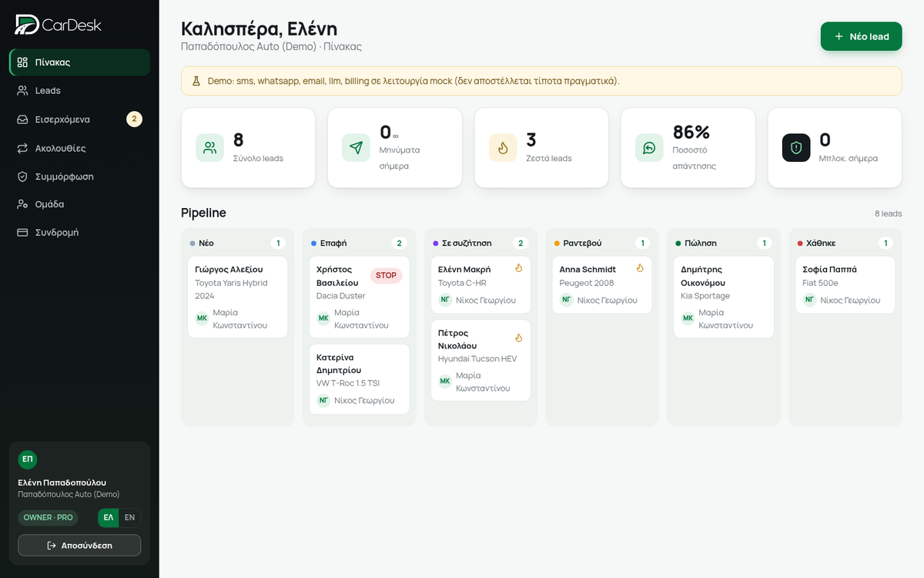
Task: Open Εισερχόμενα inbox
Action: (79, 119)
